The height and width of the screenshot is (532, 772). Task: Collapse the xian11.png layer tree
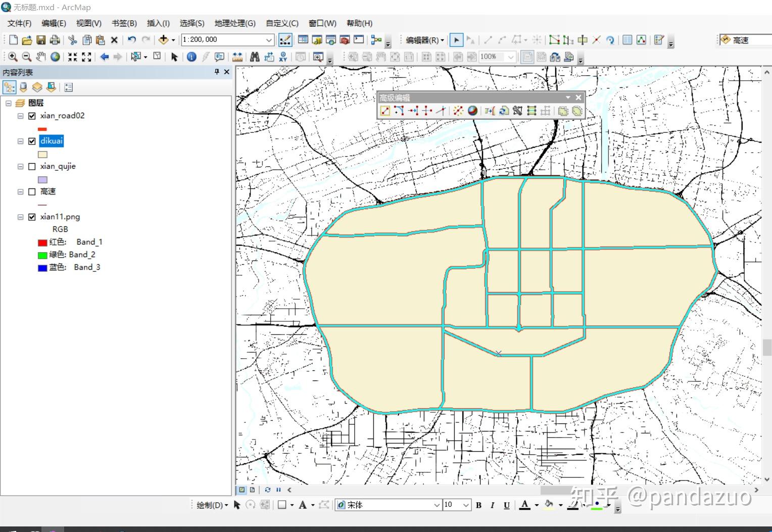tap(20, 217)
